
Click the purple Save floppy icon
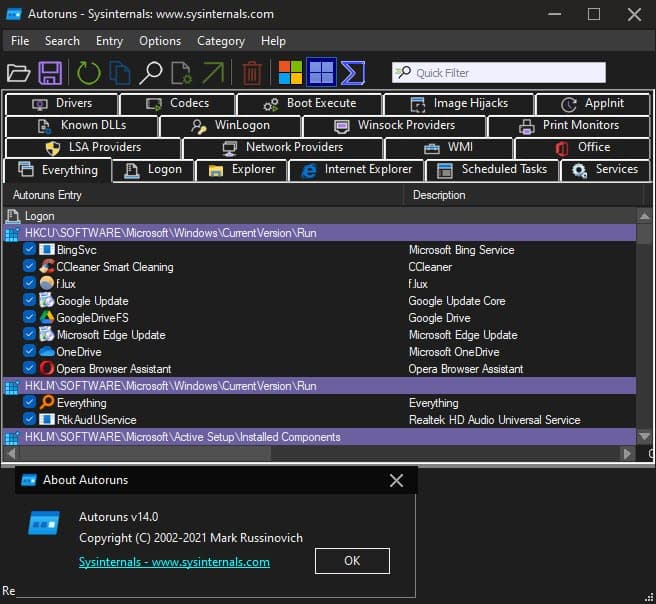(50, 72)
